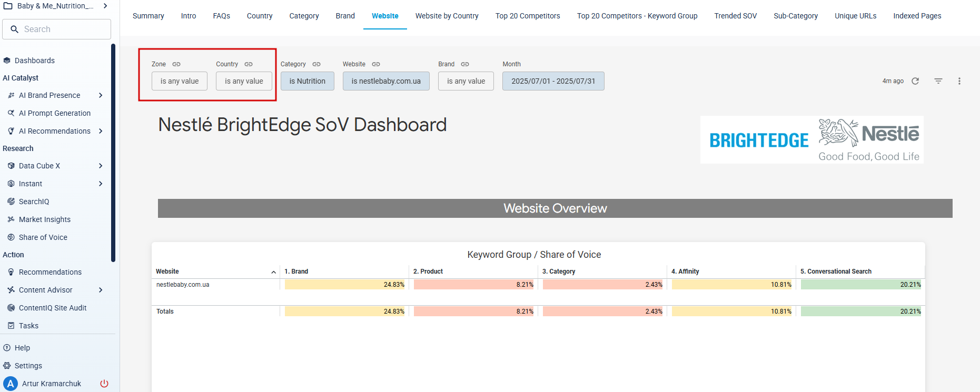Switch to the Trended SOV tab

[735, 16]
